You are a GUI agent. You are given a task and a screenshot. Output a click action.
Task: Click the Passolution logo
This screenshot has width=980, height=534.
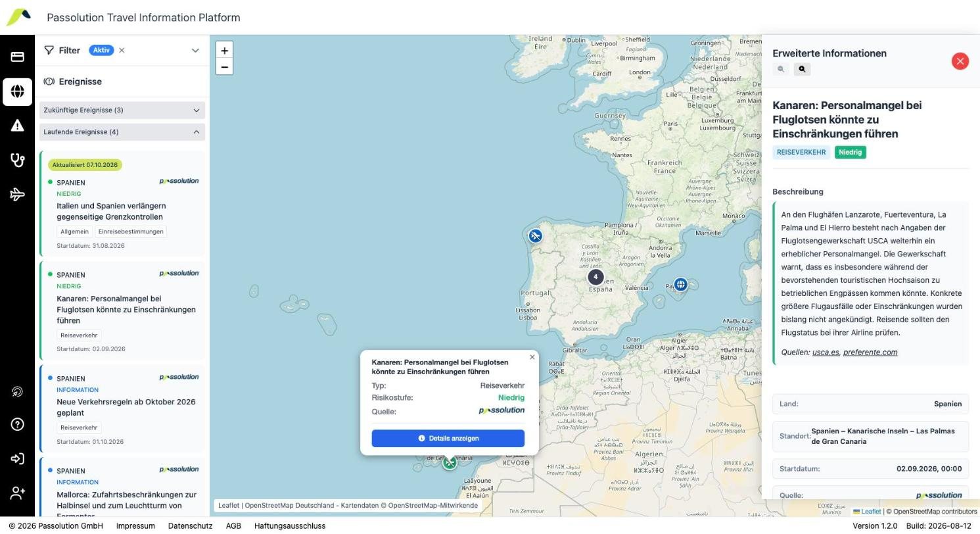tap(18, 17)
